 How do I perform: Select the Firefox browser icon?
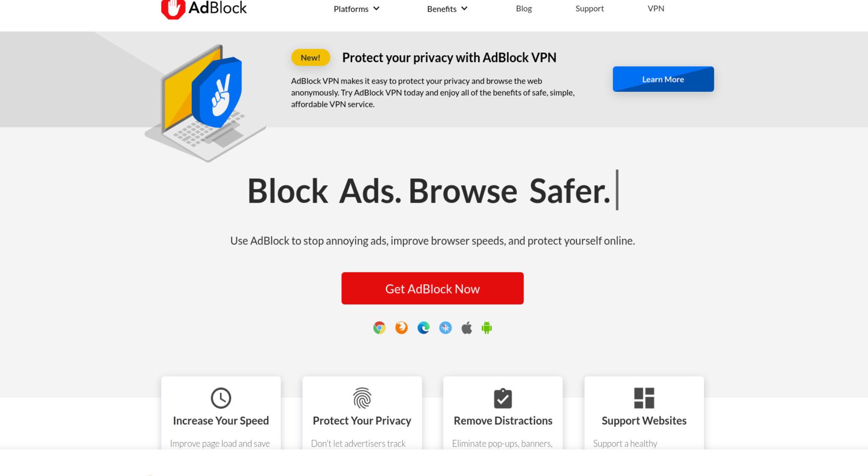(x=401, y=328)
